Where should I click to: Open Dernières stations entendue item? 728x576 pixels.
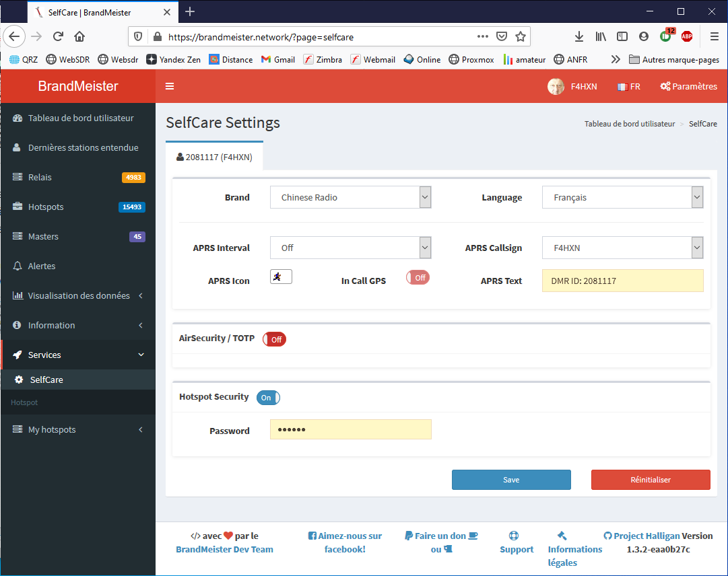coord(78,147)
